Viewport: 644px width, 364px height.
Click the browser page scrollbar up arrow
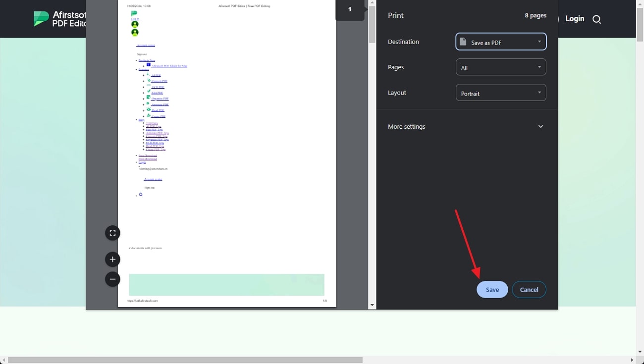coord(640,3)
